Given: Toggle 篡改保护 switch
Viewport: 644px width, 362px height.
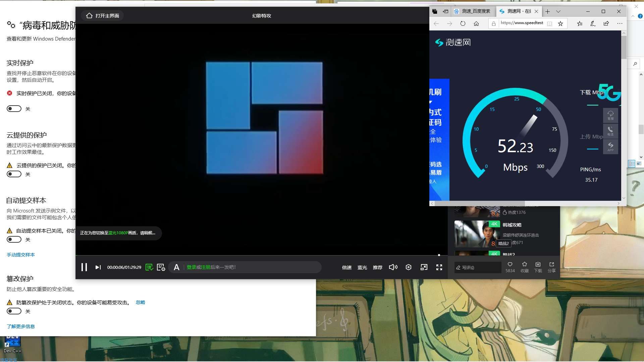Looking at the screenshot, I should pos(14,311).
